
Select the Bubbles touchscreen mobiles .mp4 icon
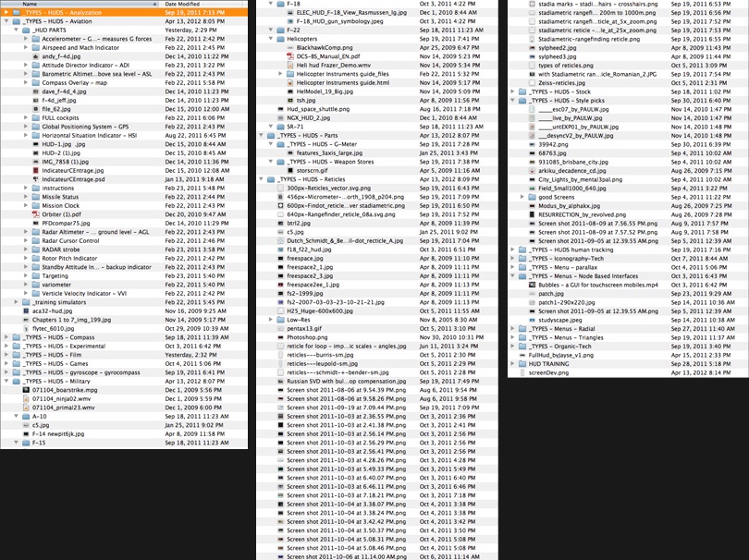(532, 285)
